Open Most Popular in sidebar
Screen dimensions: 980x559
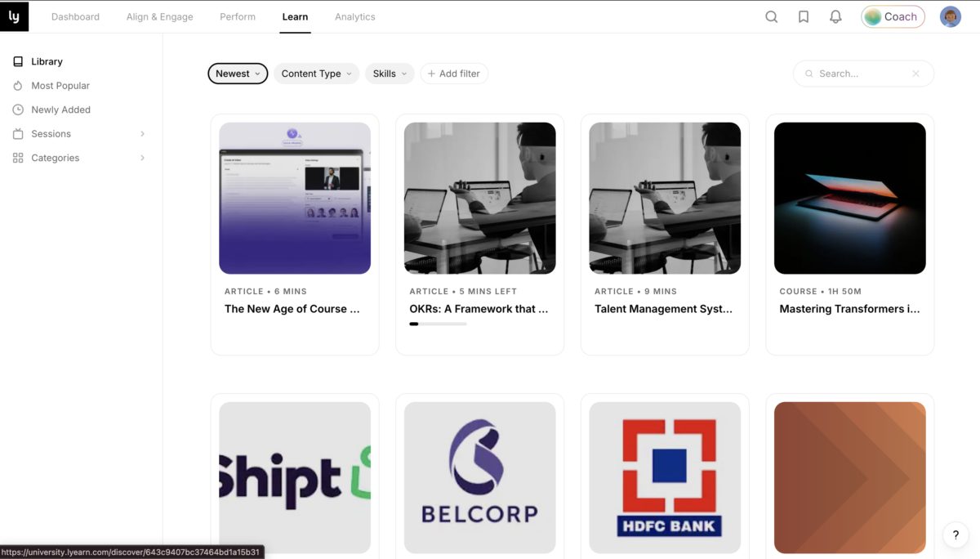tap(60, 86)
